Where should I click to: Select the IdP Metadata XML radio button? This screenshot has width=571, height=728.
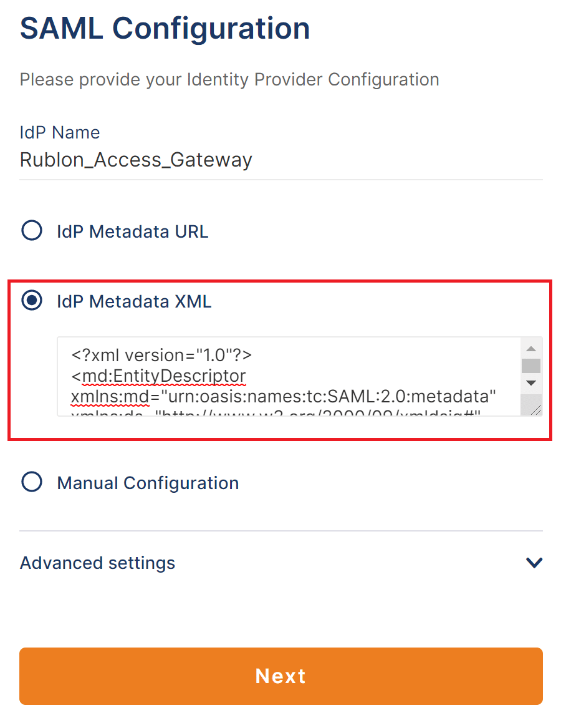tap(32, 301)
